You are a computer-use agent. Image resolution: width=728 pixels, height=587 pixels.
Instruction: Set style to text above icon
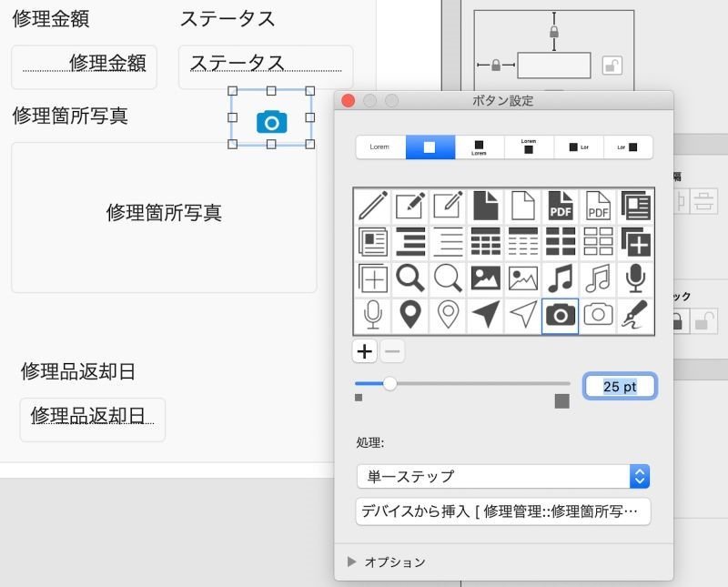tap(529, 147)
